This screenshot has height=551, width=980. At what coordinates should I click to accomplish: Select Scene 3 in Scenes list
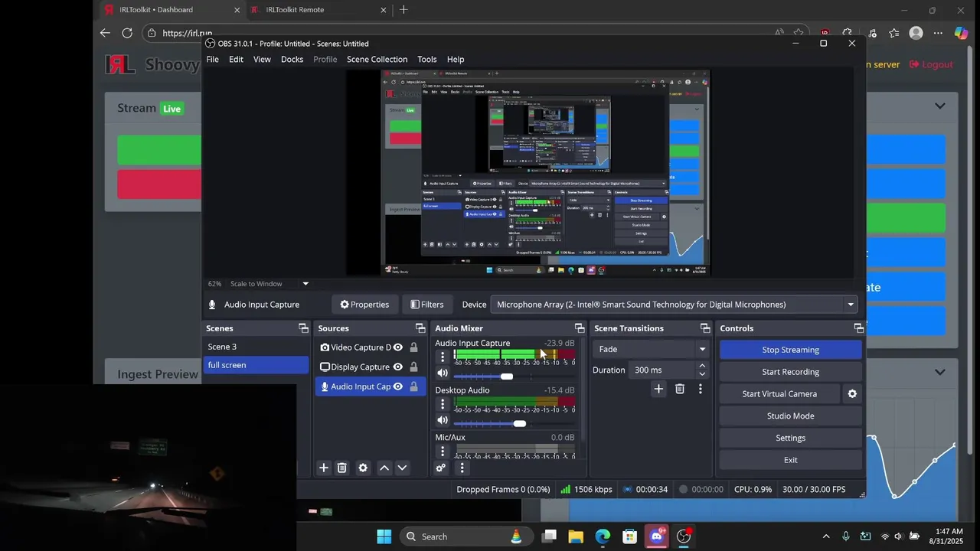256,347
